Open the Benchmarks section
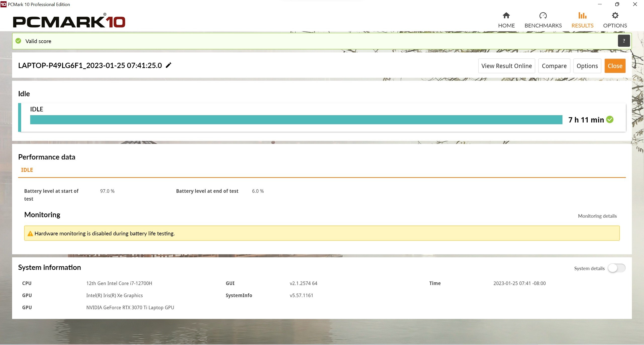 click(543, 19)
